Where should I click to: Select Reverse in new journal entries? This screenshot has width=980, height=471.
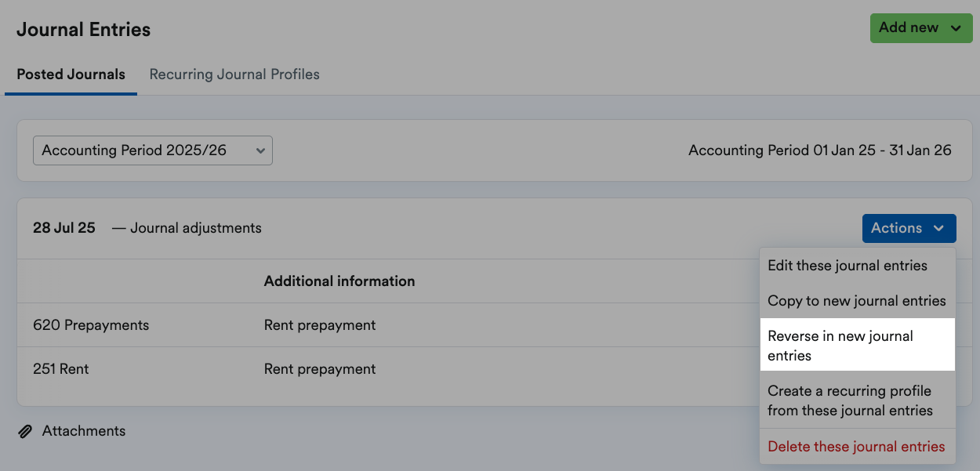858,346
